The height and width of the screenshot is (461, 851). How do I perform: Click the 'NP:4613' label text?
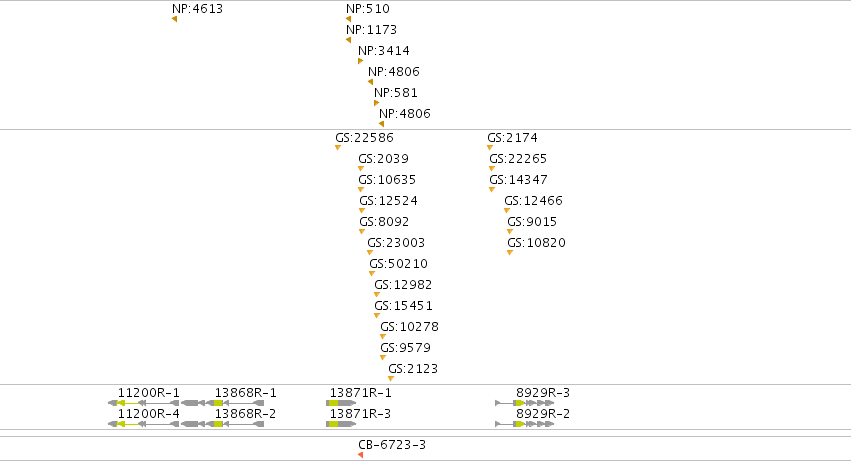198,9
